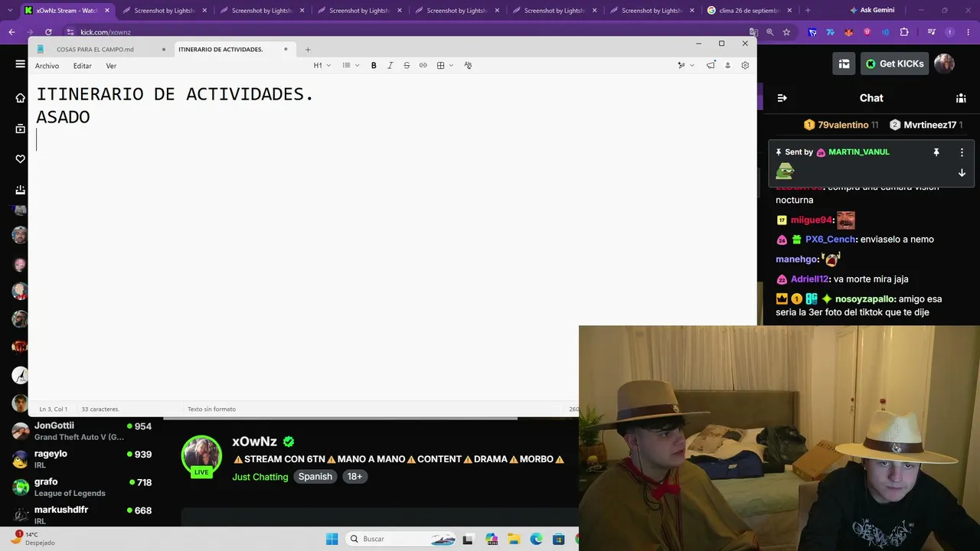Open the Windows Start menu
The height and width of the screenshot is (551, 980).
pos(332,539)
